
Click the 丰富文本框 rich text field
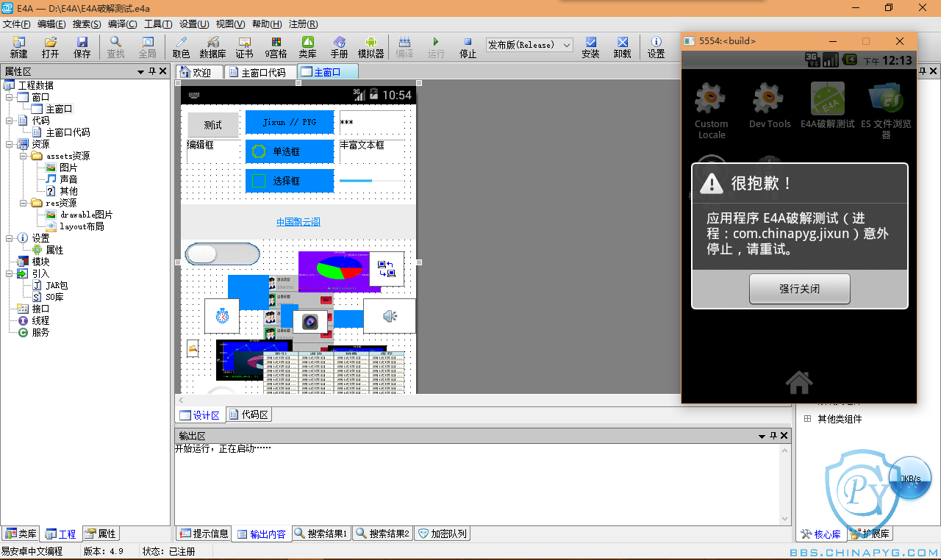372,152
